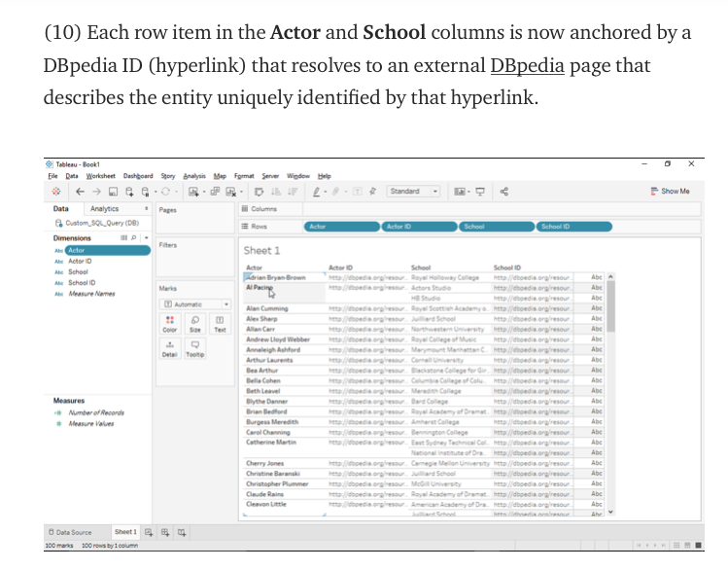This screenshot has height=570, width=728.
Task: Click the table's vertical scrollbar thumb
Action: (x=610, y=306)
